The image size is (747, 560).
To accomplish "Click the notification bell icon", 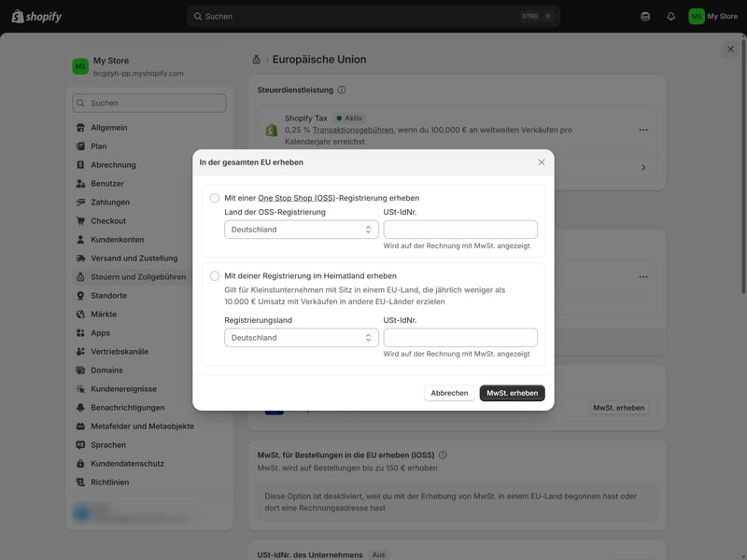I will tap(670, 16).
